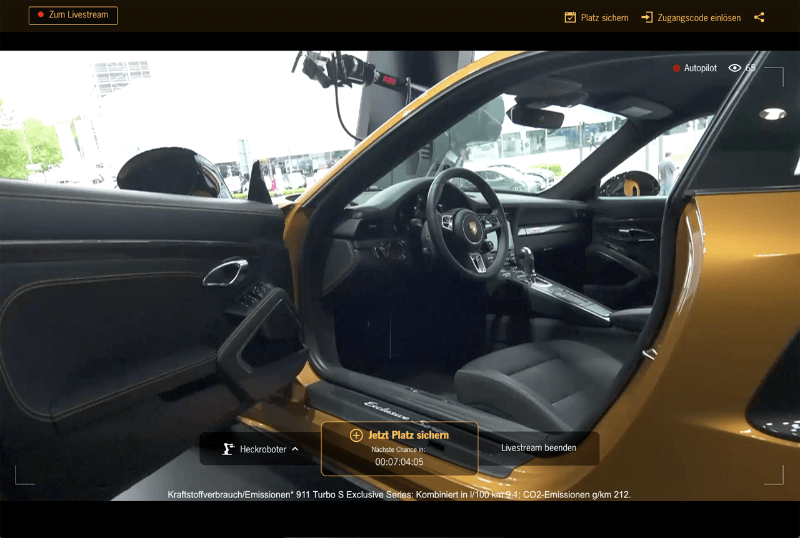This screenshot has width=800, height=538.
Task: Click the Zugangscode einlösen login arrow icon
Action: pos(646,17)
